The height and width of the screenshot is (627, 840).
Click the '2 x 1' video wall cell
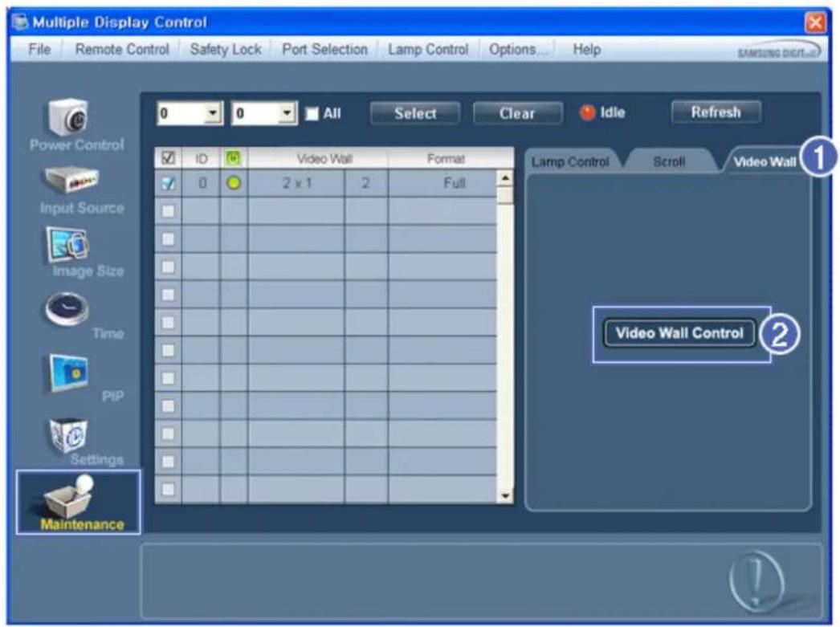[297, 183]
